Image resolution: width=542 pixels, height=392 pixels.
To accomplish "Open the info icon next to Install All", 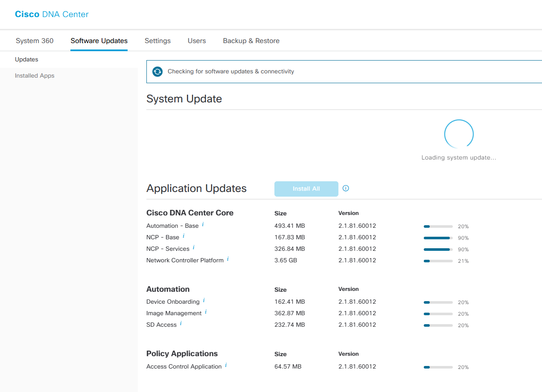I will pyautogui.click(x=346, y=188).
